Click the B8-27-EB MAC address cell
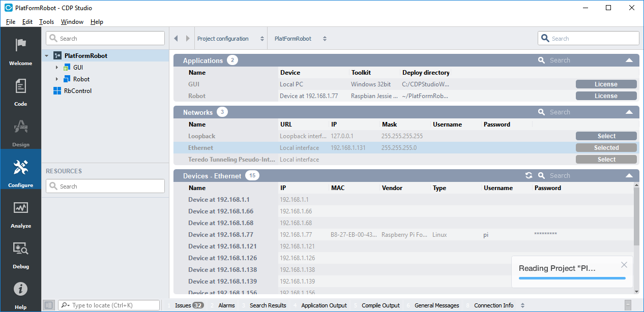 pos(354,235)
